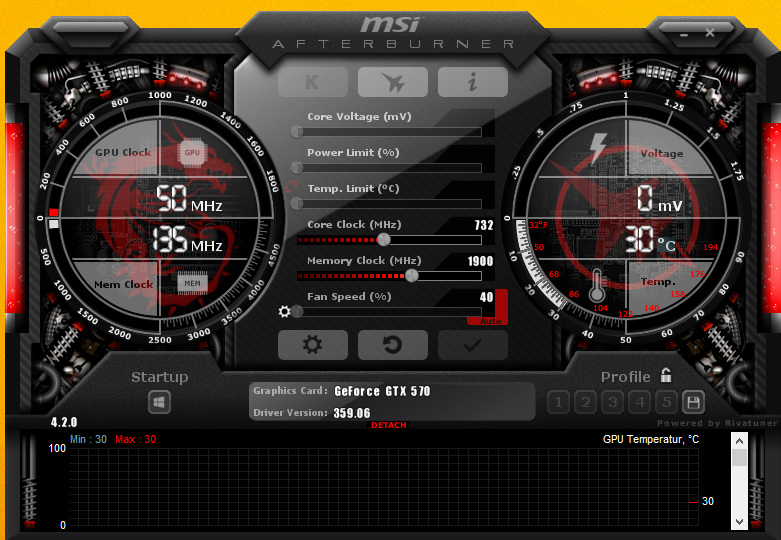Click the Fan Speed slider handle
This screenshot has height=540, width=781.
point(297,312)
